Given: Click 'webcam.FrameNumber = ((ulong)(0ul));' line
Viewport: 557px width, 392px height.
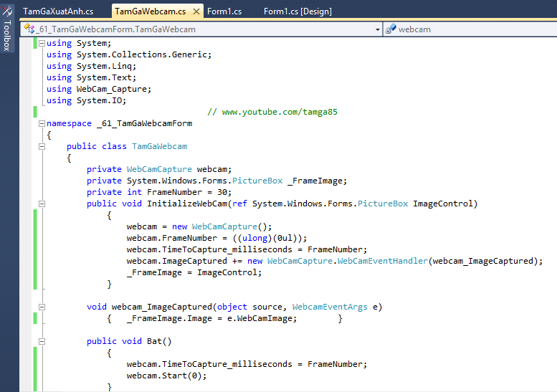Looking at the screenshot, I should pos(216,238).
